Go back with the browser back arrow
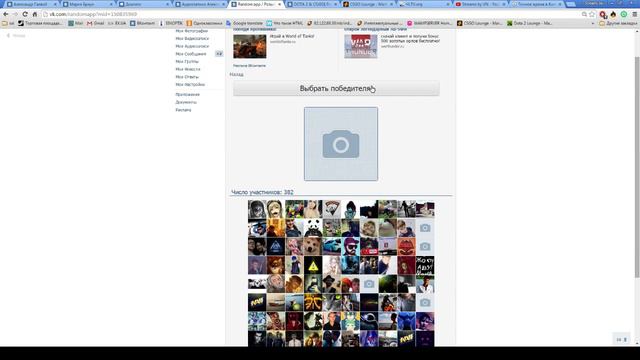 (x=6, y=14)
